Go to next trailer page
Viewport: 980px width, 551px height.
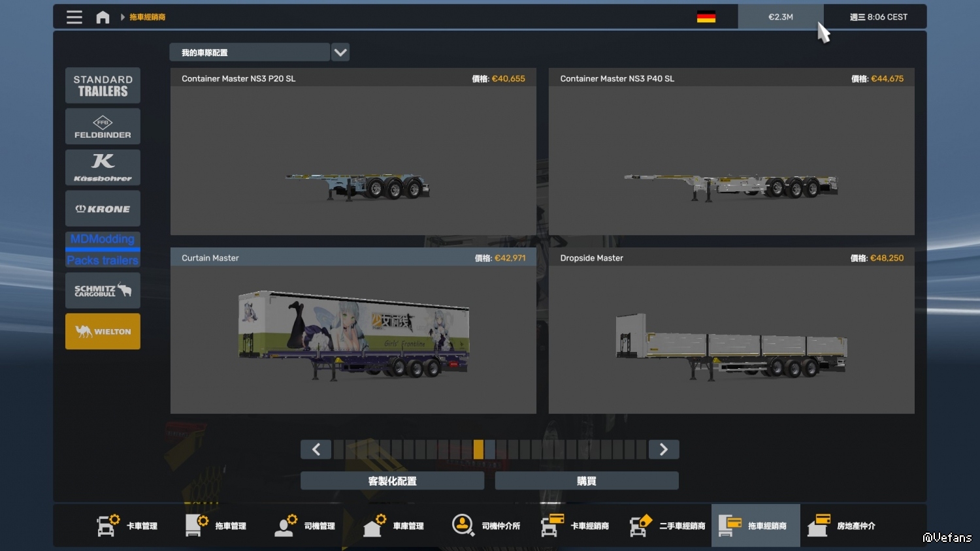663,449
